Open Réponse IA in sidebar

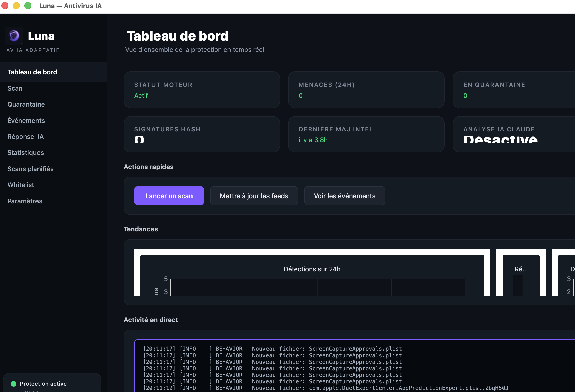(x=54, y=137)
